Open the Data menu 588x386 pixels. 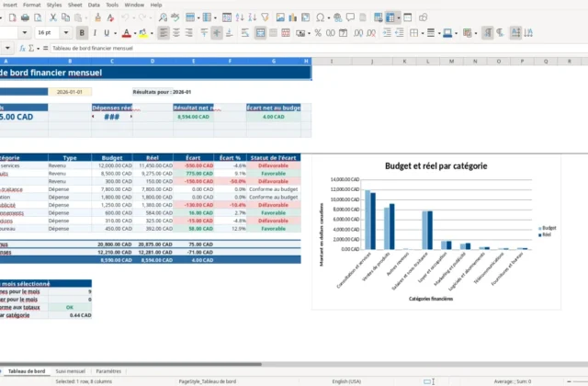[94, 5]
